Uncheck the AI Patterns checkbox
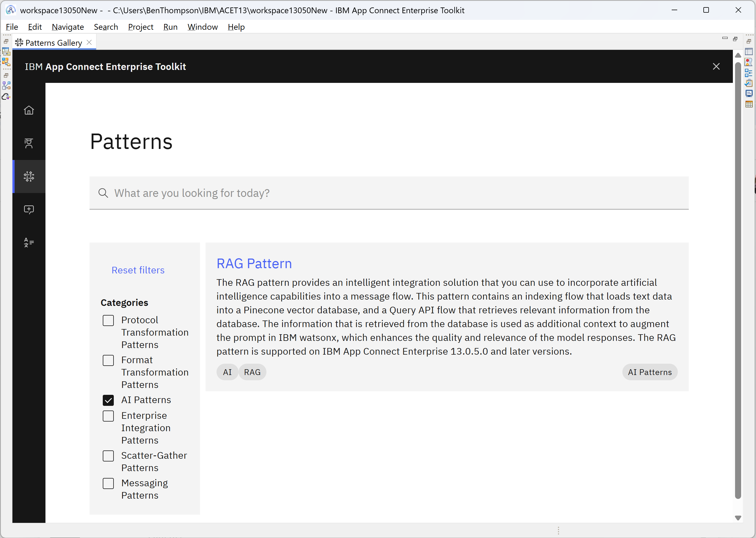 click(108, 400)
